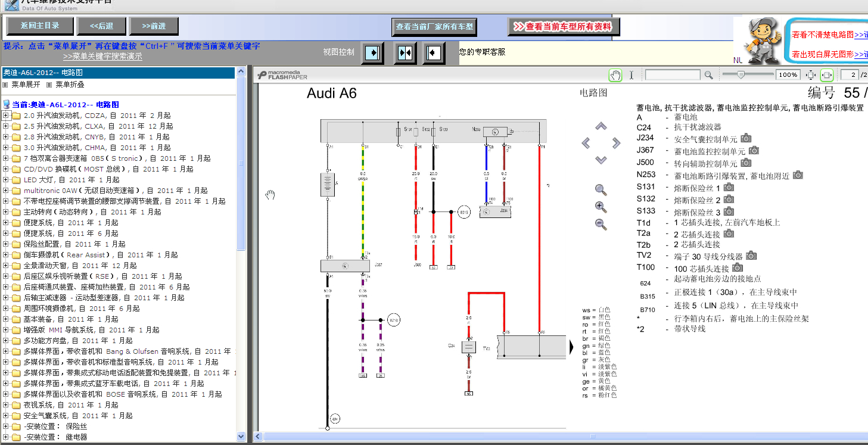This screenshot has height=445, width=868.
Task: Click into the FlashPaper search text field
Action: 673,75
